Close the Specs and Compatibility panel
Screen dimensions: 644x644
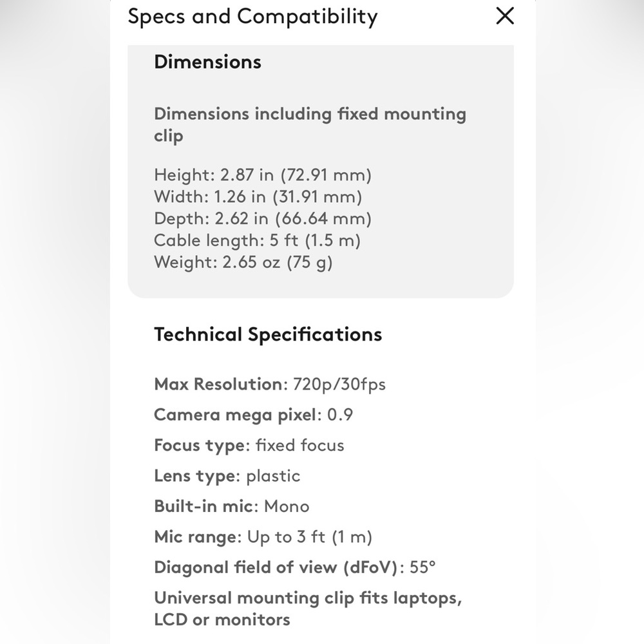click(505, 16)
